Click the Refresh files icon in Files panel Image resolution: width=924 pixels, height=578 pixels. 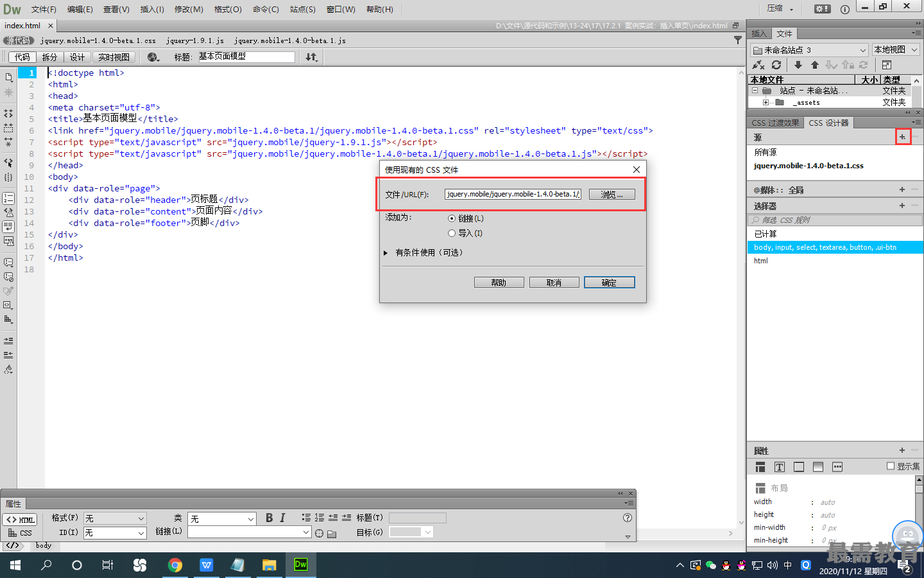776,65
